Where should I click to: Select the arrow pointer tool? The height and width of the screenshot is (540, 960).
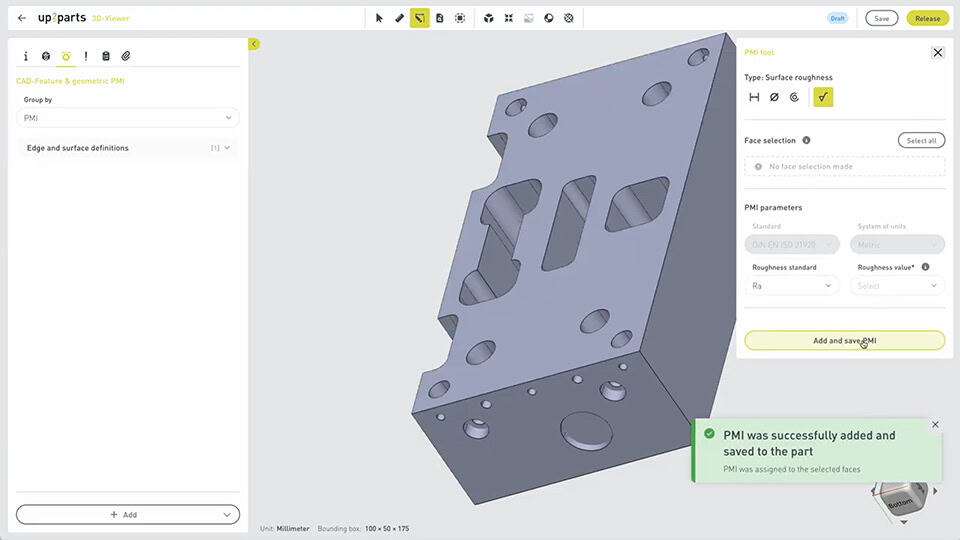(379, 18)
